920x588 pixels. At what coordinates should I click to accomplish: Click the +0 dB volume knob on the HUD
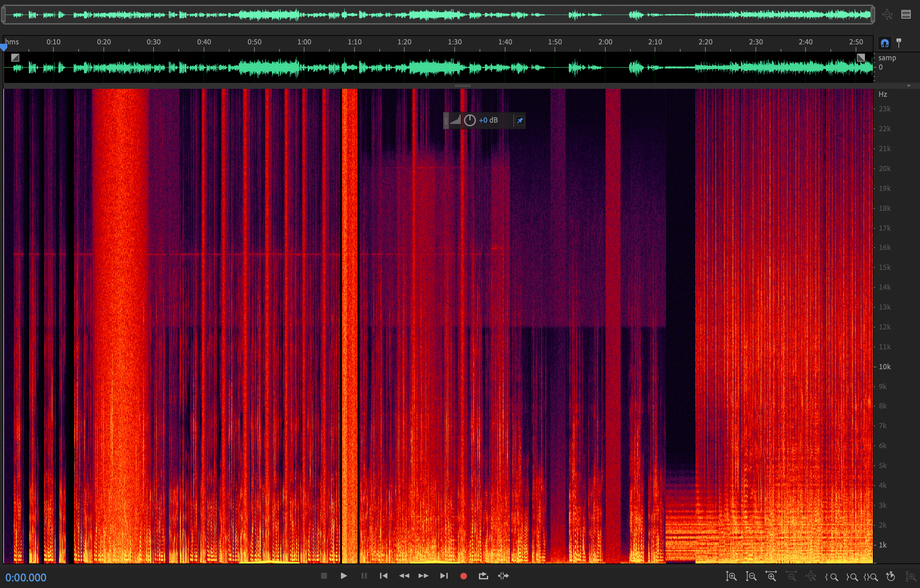470,120
